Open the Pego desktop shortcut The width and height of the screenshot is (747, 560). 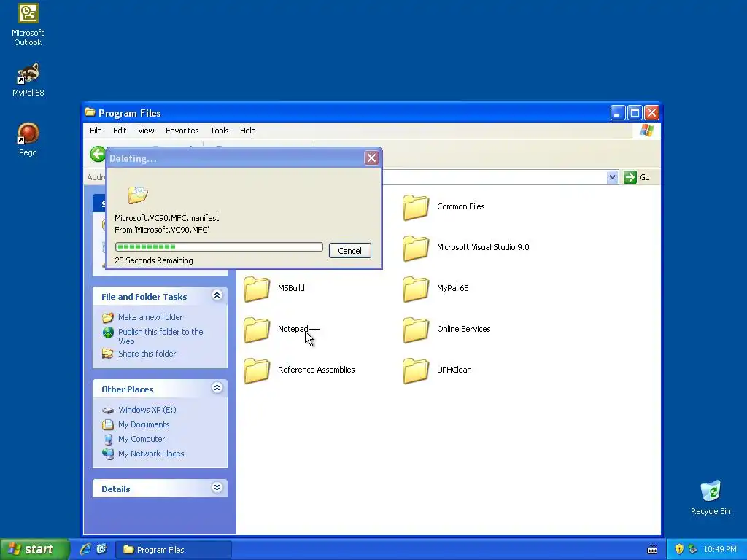pyautogui.click(x=28, y=139)
